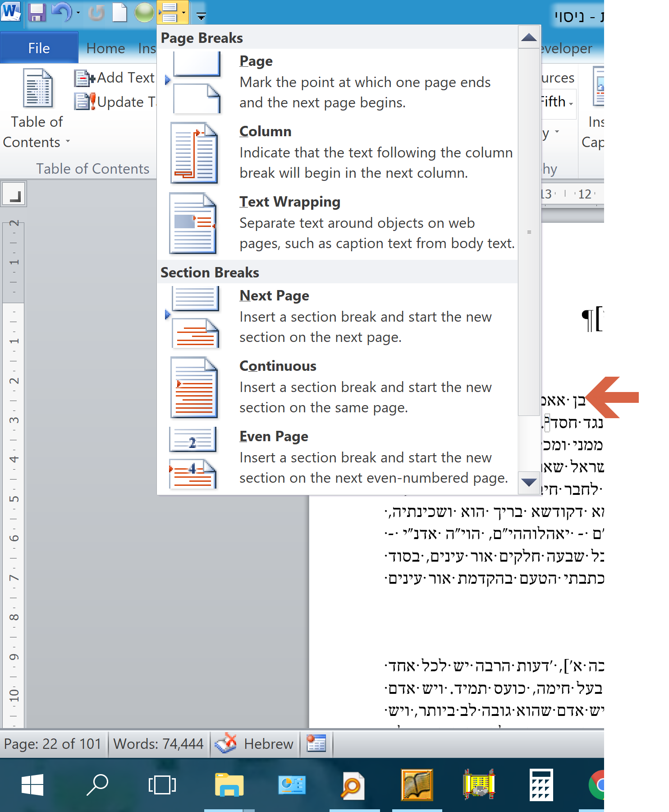Switch to the Developer ribbon tab

tap(566, 48)
